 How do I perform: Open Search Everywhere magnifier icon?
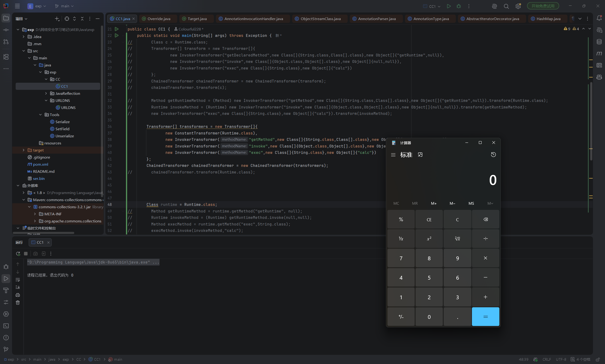click(506, 6)
